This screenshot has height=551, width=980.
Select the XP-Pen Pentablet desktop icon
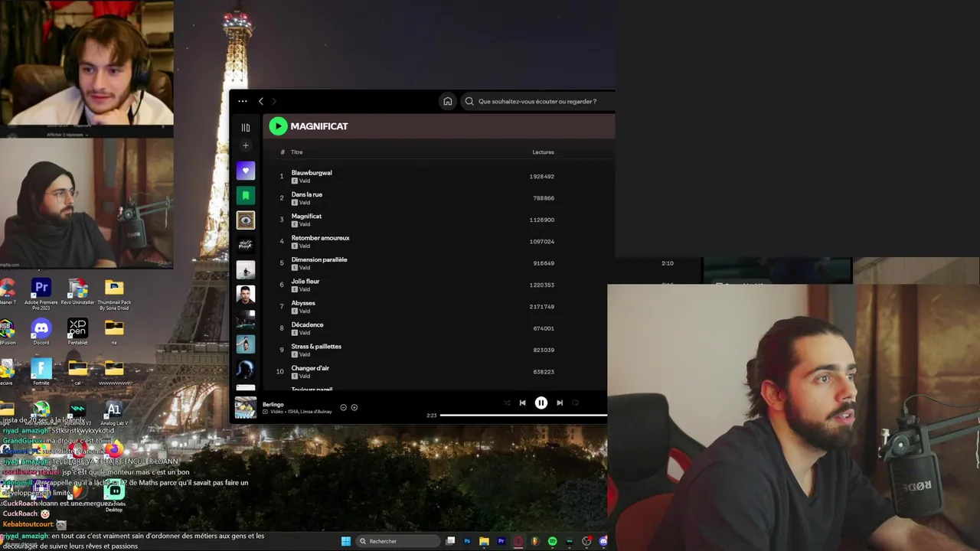[x=77, y=331]
